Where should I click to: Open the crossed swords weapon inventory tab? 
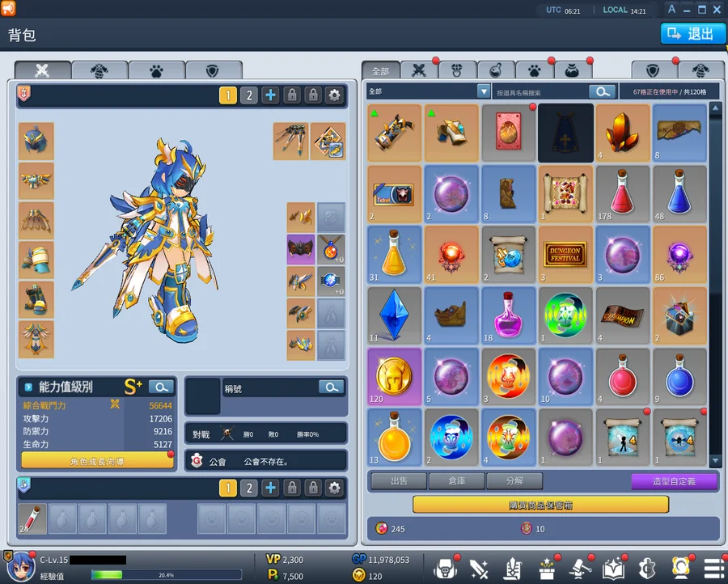point(419,70)
